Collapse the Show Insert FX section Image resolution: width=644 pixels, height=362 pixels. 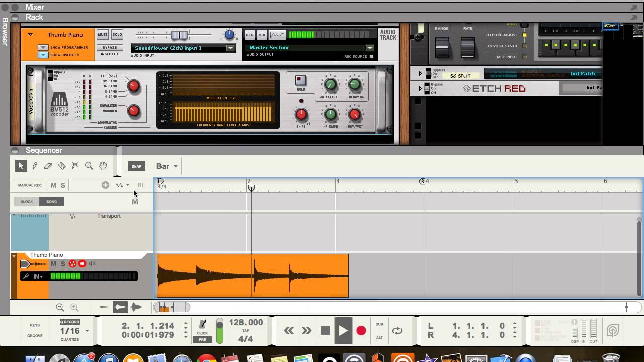pos(43,55)
